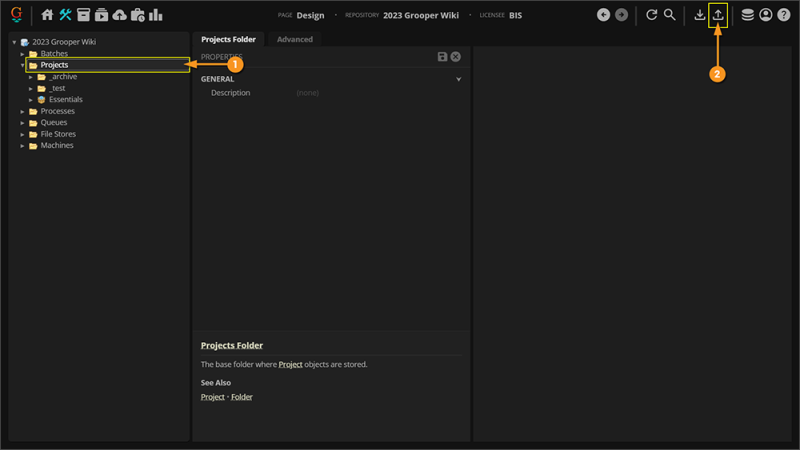This screenshot has width=800, height=450.
Task: Open the Design tools page icon
Action: [65, 15]
